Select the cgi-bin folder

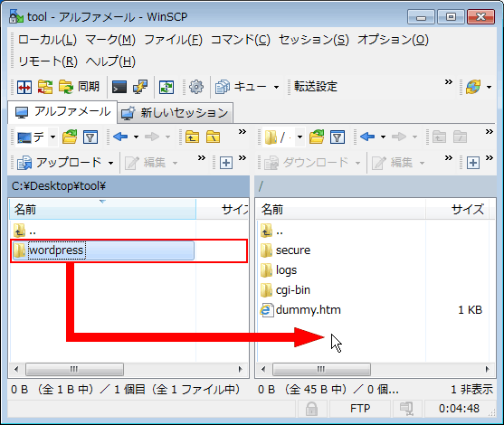point(285,290)
